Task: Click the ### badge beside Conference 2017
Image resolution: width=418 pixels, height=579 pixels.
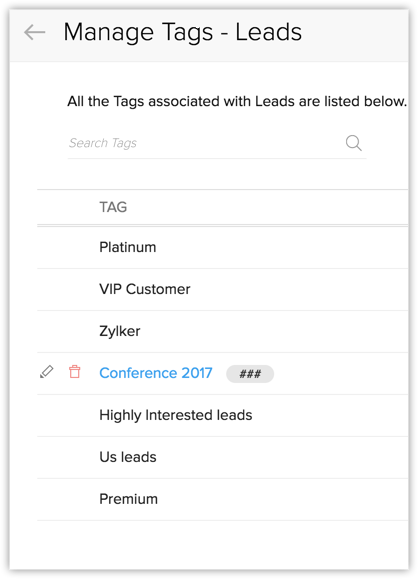Action: 250,374
